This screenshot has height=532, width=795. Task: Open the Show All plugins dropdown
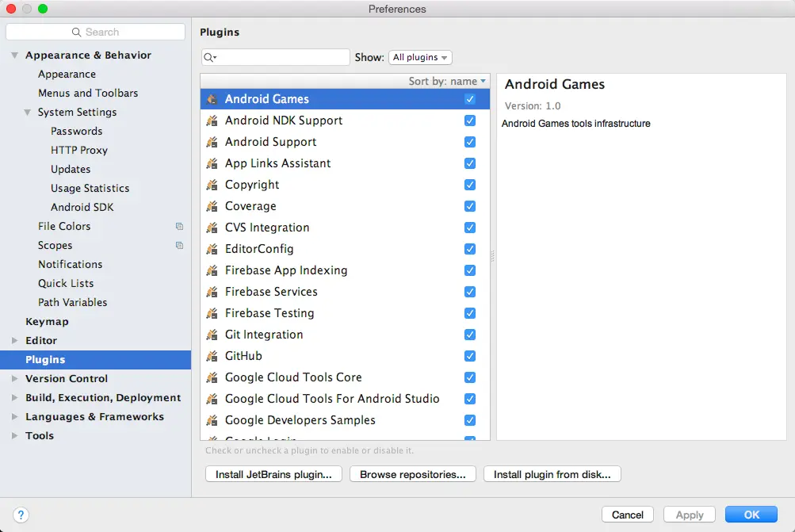420,57
